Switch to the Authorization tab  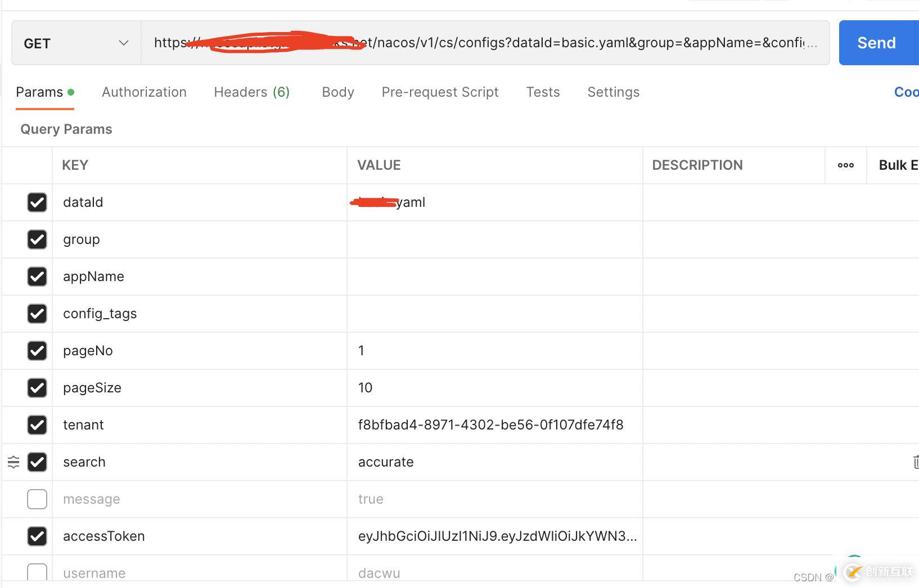[x=144, y=92]
